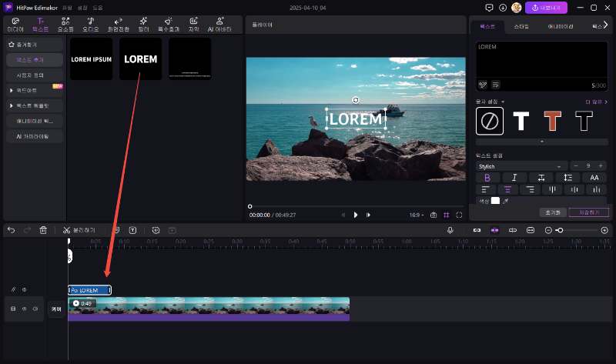
Task: Switch to the 애니메이션 tab in properties
Action: click(x=559, y=26)
